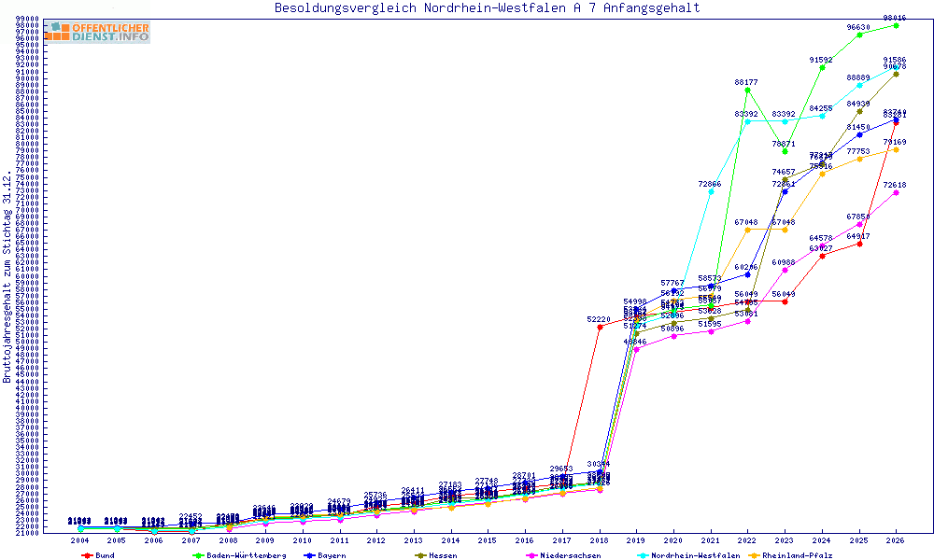Click the Öffentlicher Dienst.info logo

point(99,32)
